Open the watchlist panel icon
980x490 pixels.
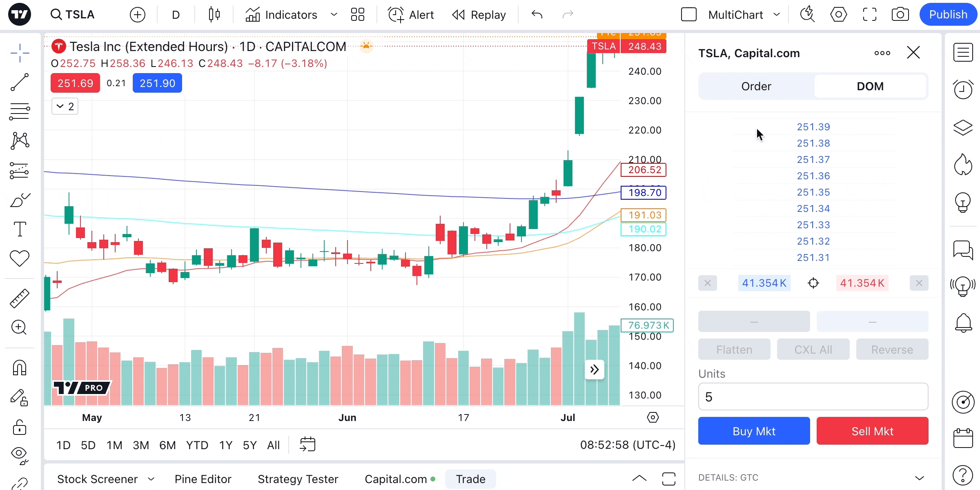click(963, 53)
